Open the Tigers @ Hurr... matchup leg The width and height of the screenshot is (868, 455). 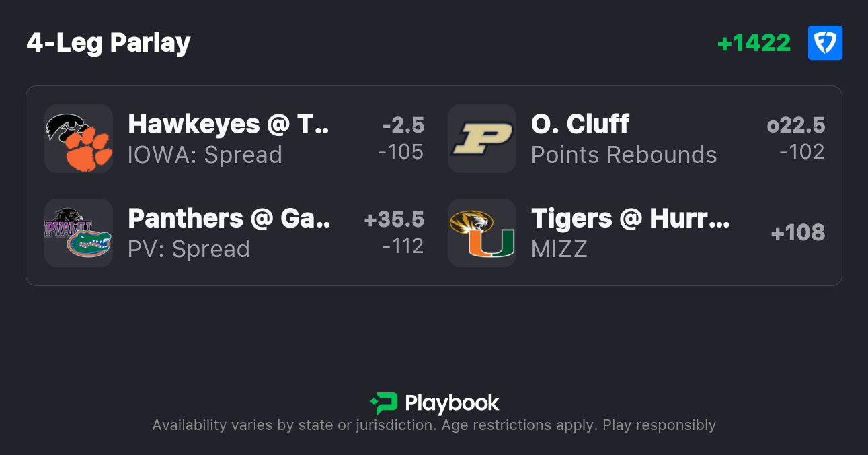pyautogui.click(x=630, y=219)
